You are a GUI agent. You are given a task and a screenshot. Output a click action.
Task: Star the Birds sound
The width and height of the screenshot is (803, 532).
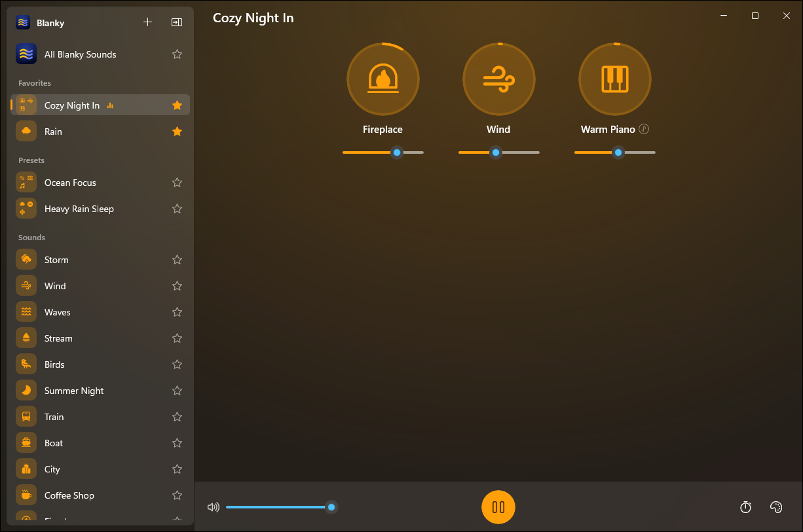click(177, 364)
